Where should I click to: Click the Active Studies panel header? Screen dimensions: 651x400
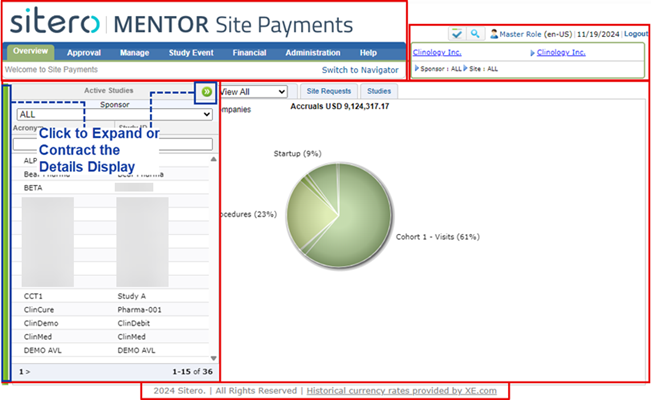click(109, 91)
